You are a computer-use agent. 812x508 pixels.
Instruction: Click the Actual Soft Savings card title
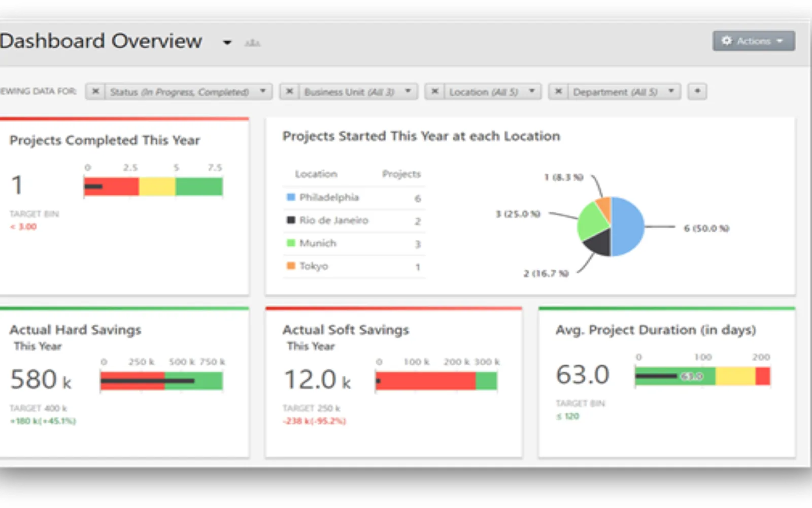(346, 330)
